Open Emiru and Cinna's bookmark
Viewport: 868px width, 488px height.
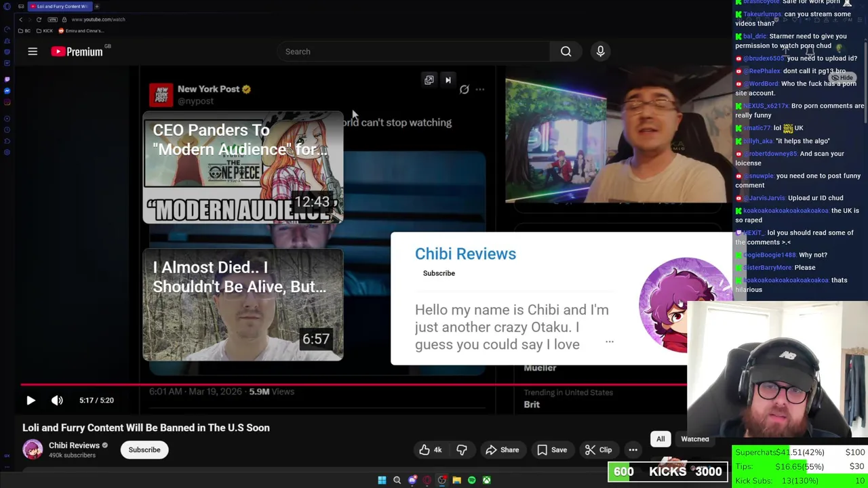pos(81,31)
